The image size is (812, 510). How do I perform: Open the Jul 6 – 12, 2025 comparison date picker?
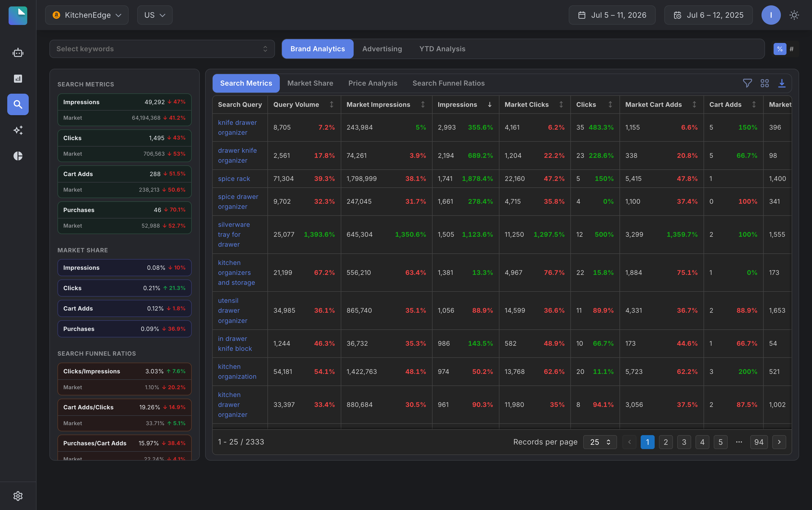click(x=708, y=15)
